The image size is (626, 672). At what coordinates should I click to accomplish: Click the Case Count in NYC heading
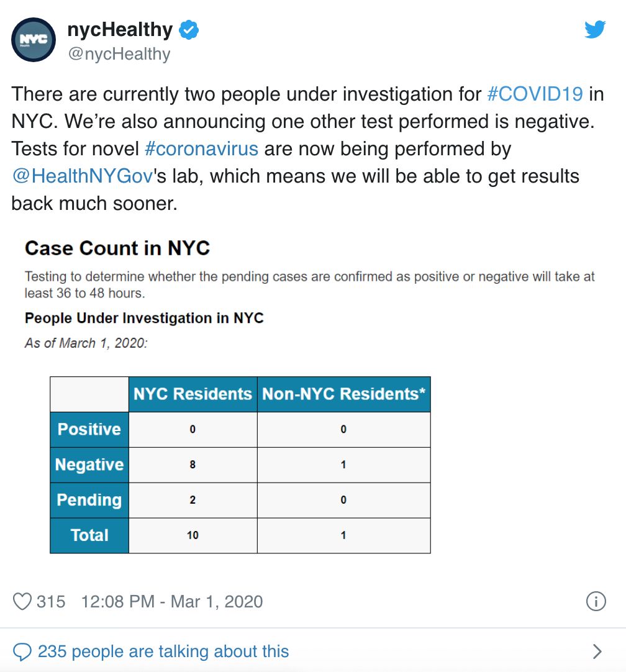coord(117,248)
